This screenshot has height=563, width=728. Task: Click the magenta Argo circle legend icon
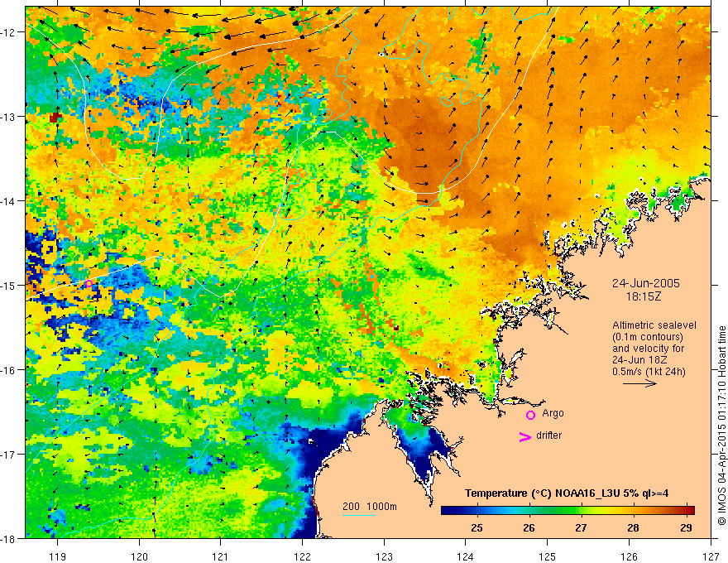[530, 415]
